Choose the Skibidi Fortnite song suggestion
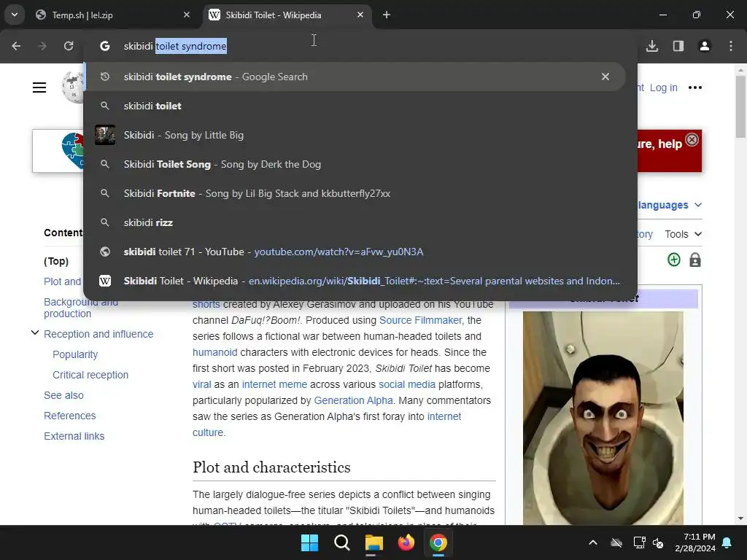Screen dimensions: 747x560 (355, 193)
